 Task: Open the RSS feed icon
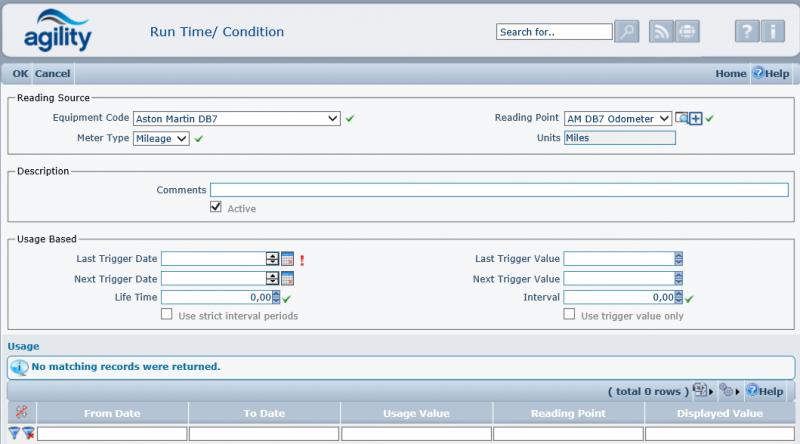(661, 32)
